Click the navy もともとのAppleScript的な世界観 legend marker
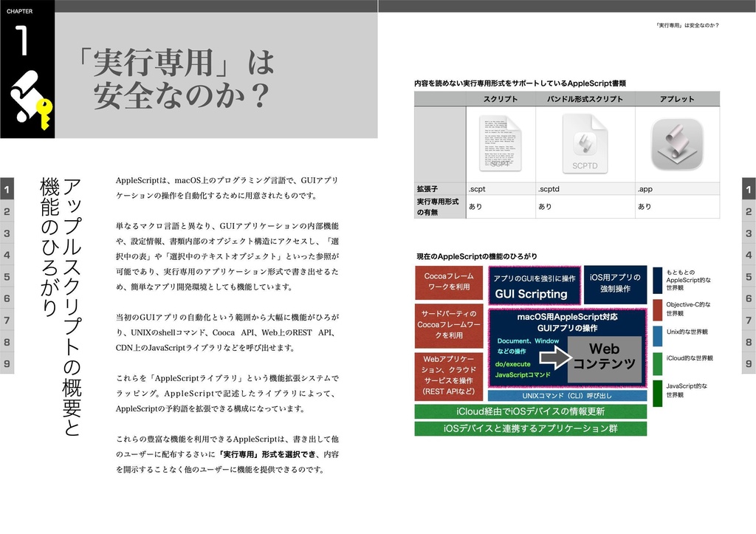 coord(658,281)
